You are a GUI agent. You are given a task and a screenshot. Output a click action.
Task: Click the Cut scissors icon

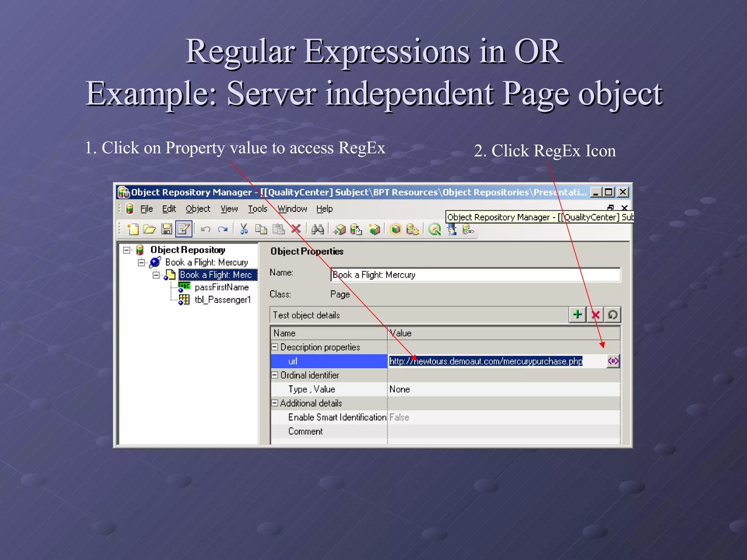244,229
